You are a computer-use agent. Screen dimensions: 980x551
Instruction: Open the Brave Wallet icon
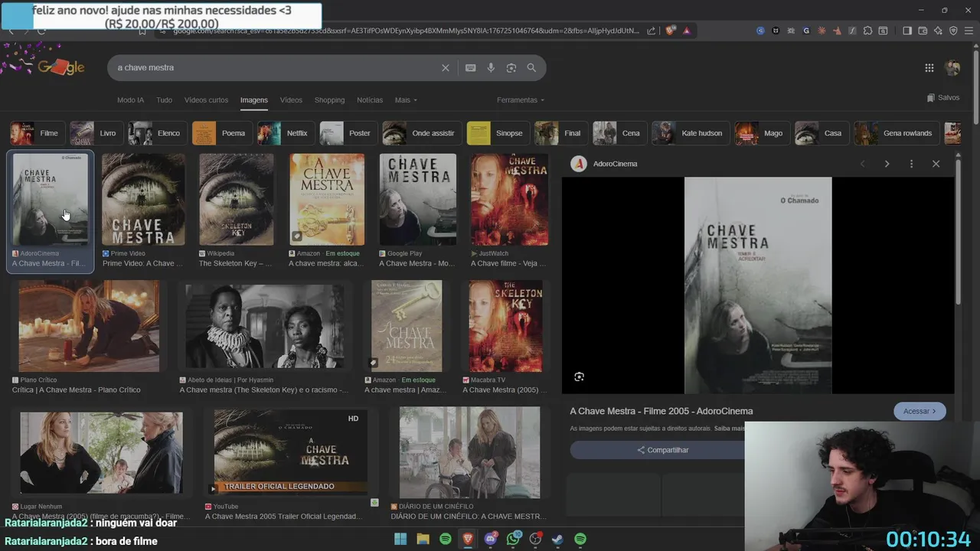[x=923, y=31]
